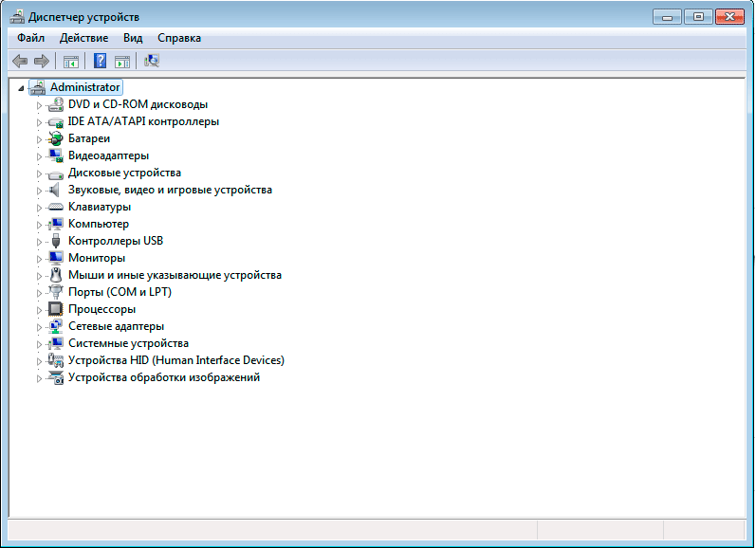Select the 'Видеоадаптеры' row text
Image resolution: width=756 pixels, height=548 pixels.
[108, 155]
